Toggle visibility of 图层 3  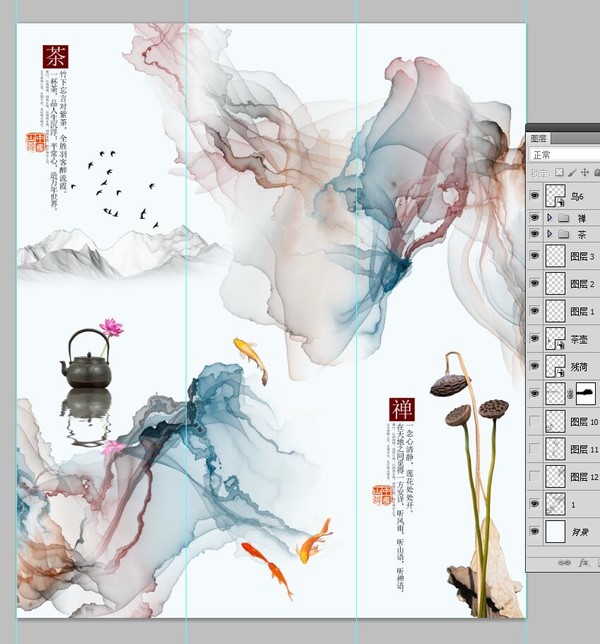tap(534, 255)
